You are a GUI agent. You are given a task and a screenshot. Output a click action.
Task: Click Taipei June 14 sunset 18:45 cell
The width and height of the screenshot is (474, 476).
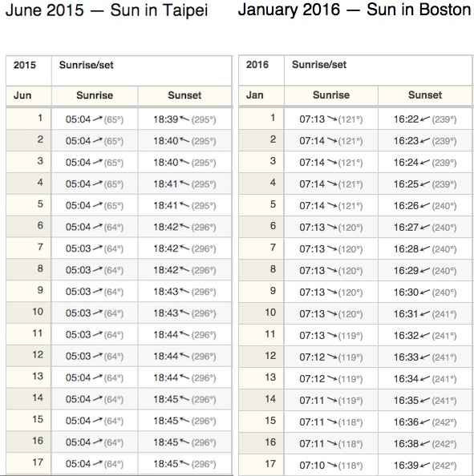click(184, 400)
